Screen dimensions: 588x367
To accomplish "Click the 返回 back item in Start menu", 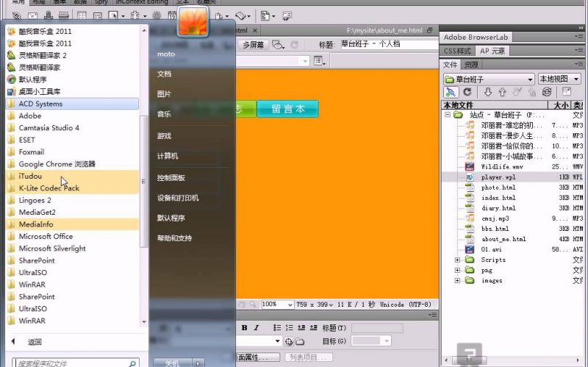I will [x=35, y=342].
